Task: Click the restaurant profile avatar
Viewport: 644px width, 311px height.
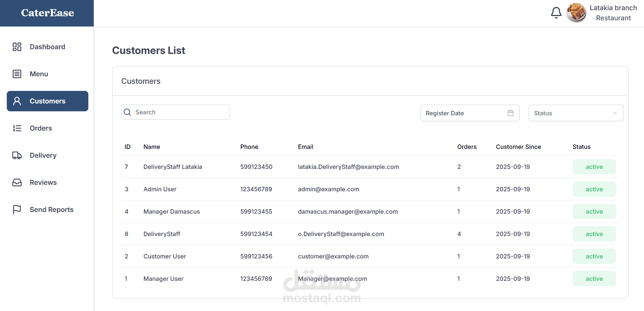Action: 576,13
